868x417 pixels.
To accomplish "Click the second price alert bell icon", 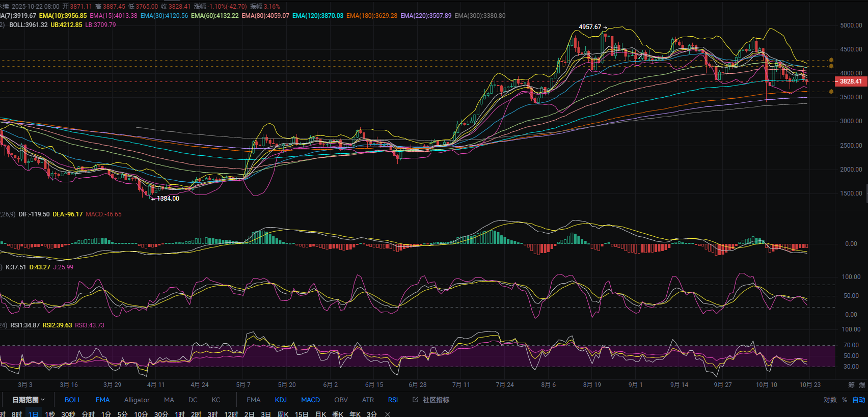I will click(x=831, y=66).
